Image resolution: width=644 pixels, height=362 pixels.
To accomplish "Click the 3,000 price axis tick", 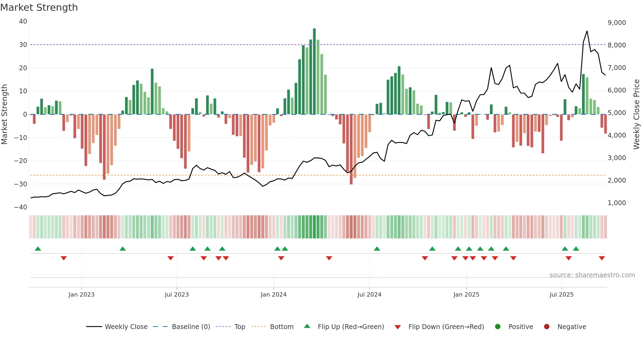I will click(617, 158).
